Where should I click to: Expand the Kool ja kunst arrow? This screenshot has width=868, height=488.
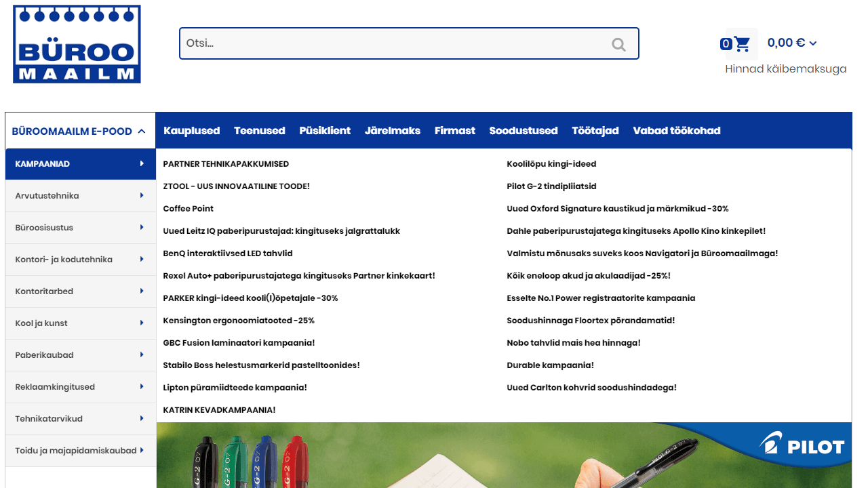[142, 323]
